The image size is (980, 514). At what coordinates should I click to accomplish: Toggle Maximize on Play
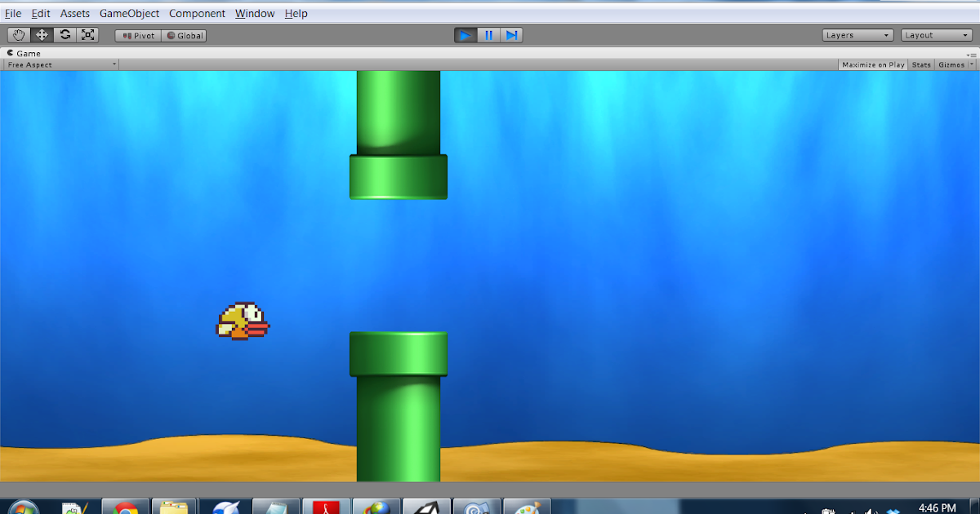873,64
